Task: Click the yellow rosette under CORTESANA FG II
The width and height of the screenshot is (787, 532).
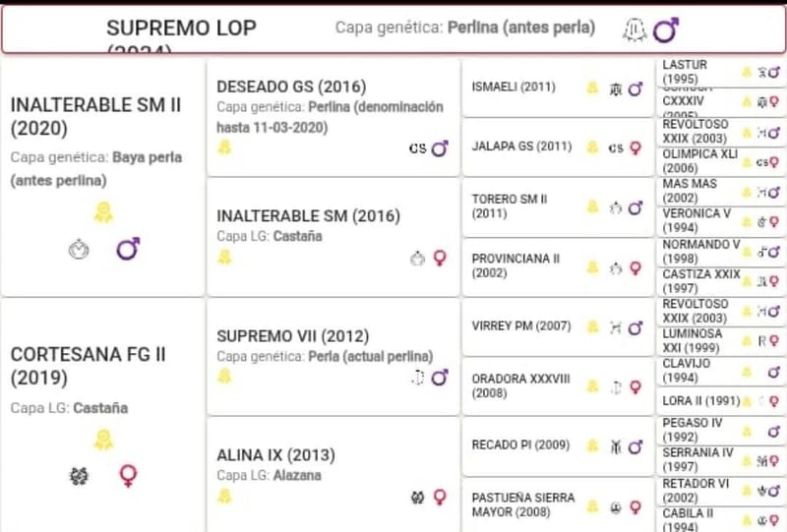Action: [x=103, y=440]
